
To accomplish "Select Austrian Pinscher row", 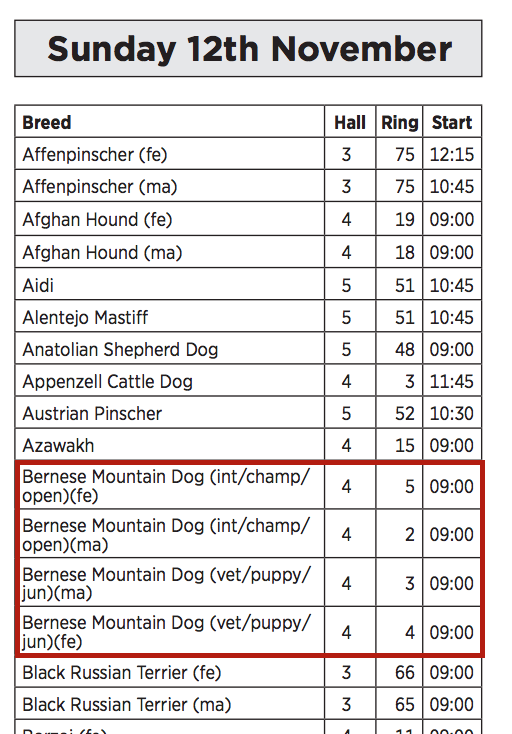I will coord(249,413).
